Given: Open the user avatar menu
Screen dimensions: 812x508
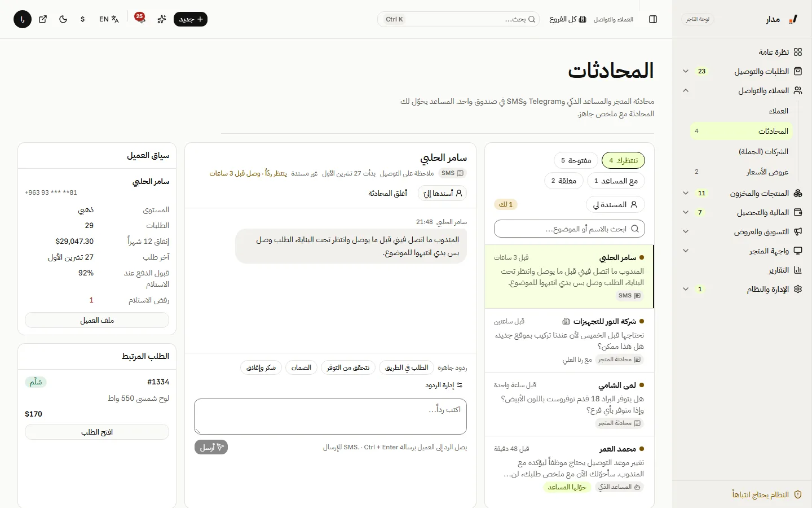Looking at the screenshot, I should click(23, 19).
